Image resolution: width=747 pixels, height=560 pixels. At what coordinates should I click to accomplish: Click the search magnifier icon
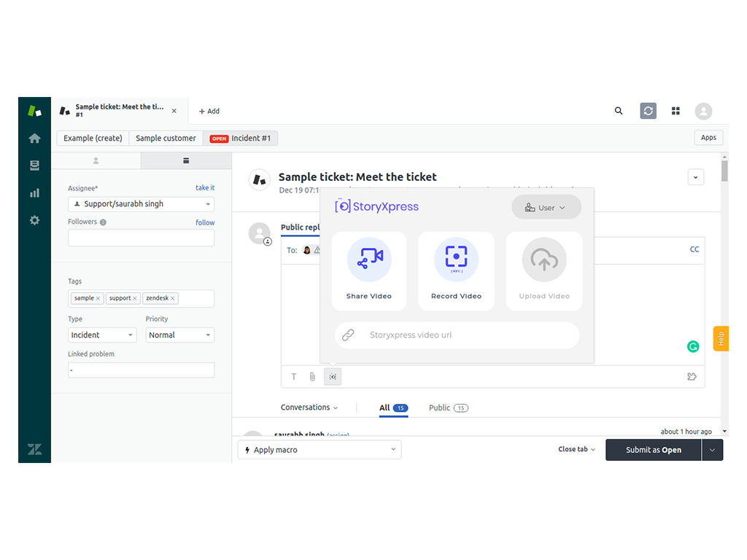pyautogui.click(x=619, y=111)
